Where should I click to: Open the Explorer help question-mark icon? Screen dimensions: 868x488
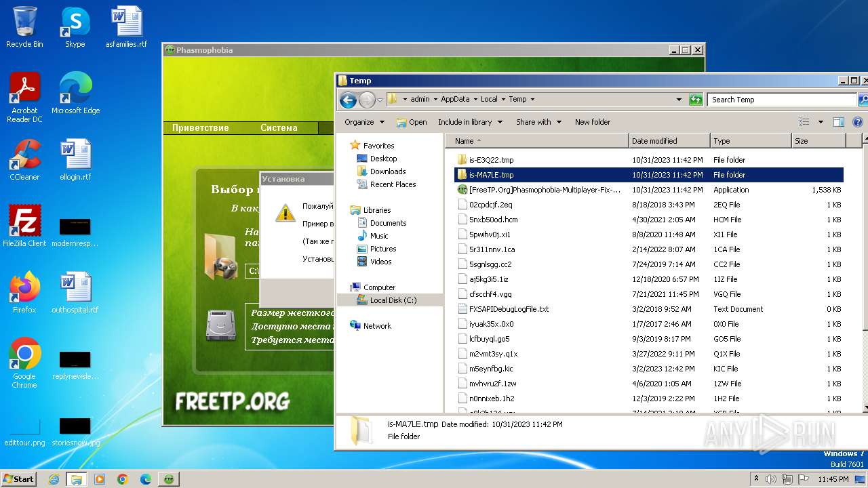(x=857, y=122)
